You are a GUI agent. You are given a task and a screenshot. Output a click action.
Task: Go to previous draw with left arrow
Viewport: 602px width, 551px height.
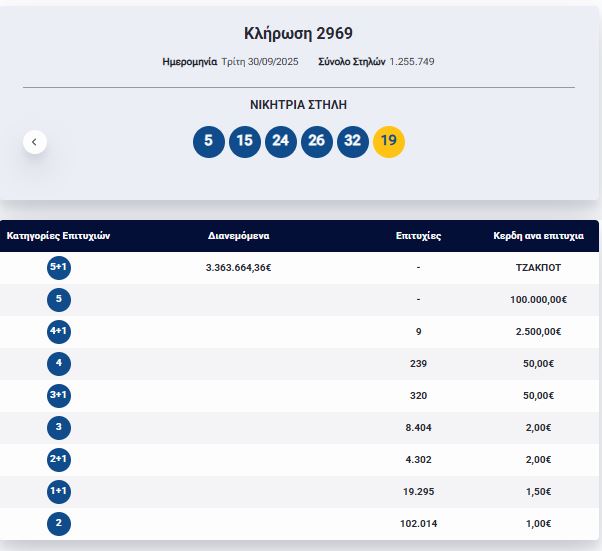[35, 142]
